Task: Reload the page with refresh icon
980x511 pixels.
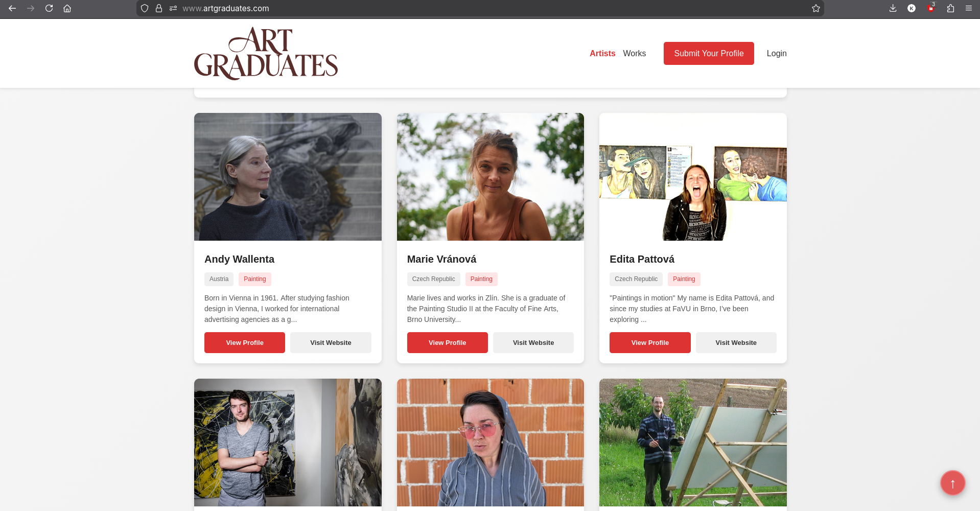Action: coord(49,8)
